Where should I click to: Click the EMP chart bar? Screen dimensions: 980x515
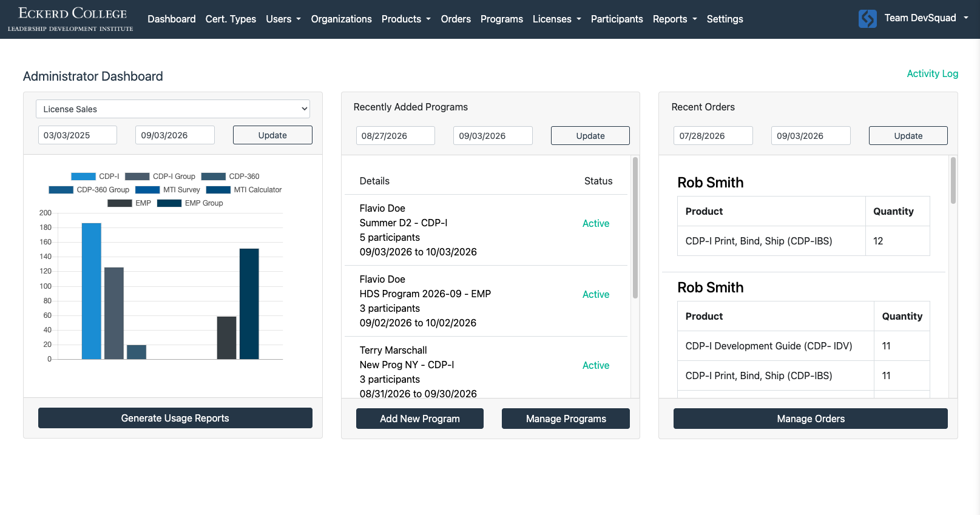pyautogui.click(x=227, y=338)
